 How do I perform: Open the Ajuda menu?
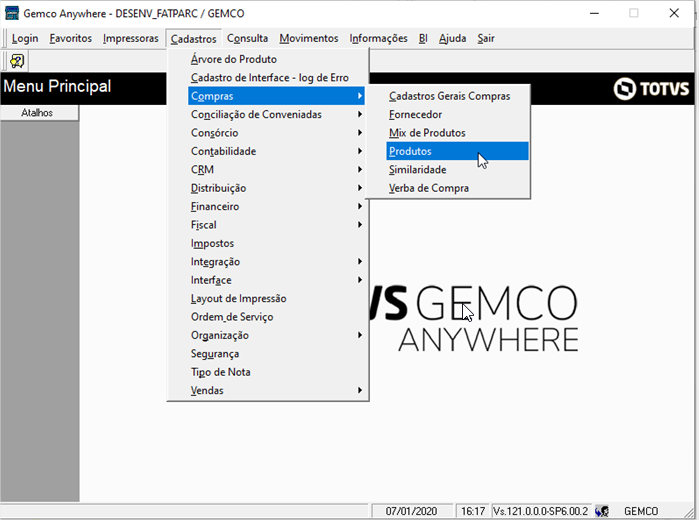click(x=452, y=39)
